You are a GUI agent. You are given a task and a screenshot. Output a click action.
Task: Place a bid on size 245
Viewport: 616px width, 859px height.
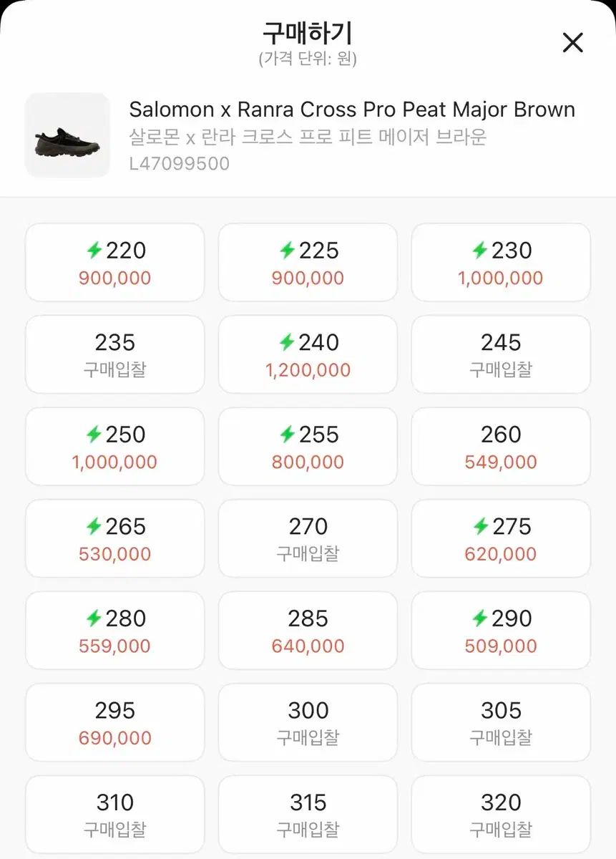tap(501, 354)
